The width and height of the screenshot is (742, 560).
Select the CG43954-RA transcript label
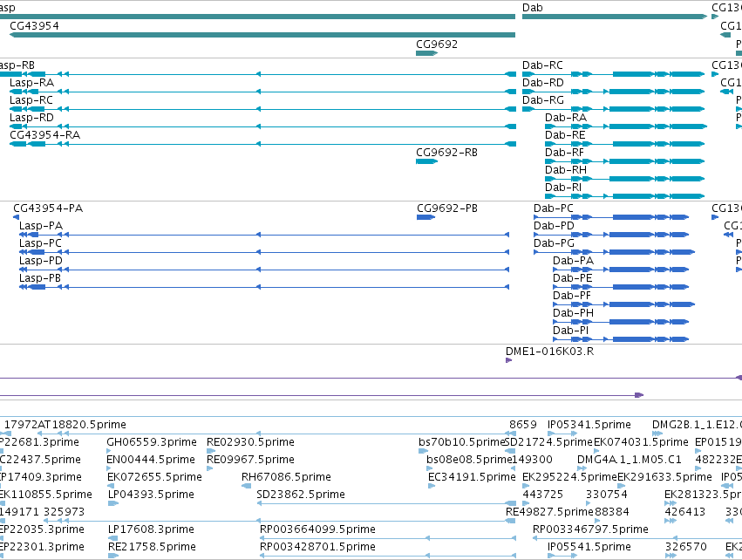45,135
